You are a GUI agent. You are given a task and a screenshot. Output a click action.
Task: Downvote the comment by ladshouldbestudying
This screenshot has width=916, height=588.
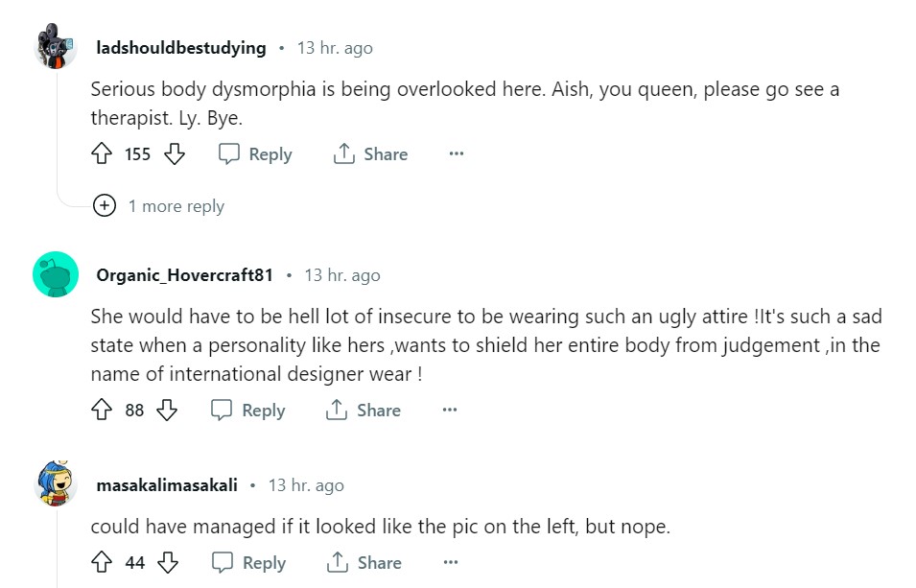point(174,153)
